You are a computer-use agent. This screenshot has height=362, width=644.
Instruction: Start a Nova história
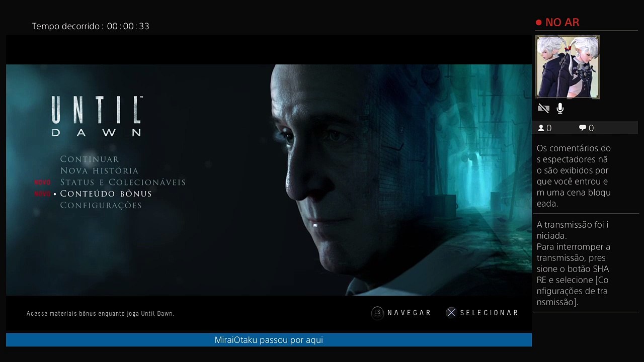99,171
